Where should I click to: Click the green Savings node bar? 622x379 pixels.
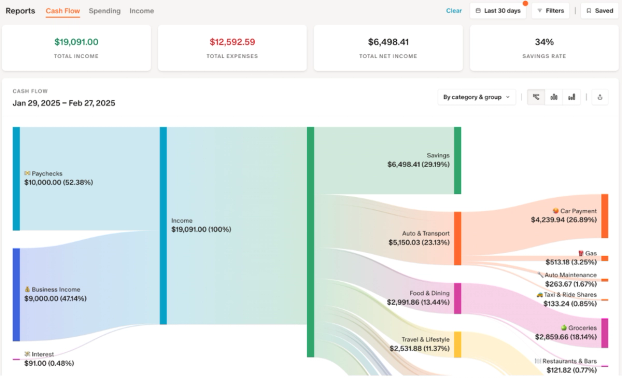pos(457,160)
